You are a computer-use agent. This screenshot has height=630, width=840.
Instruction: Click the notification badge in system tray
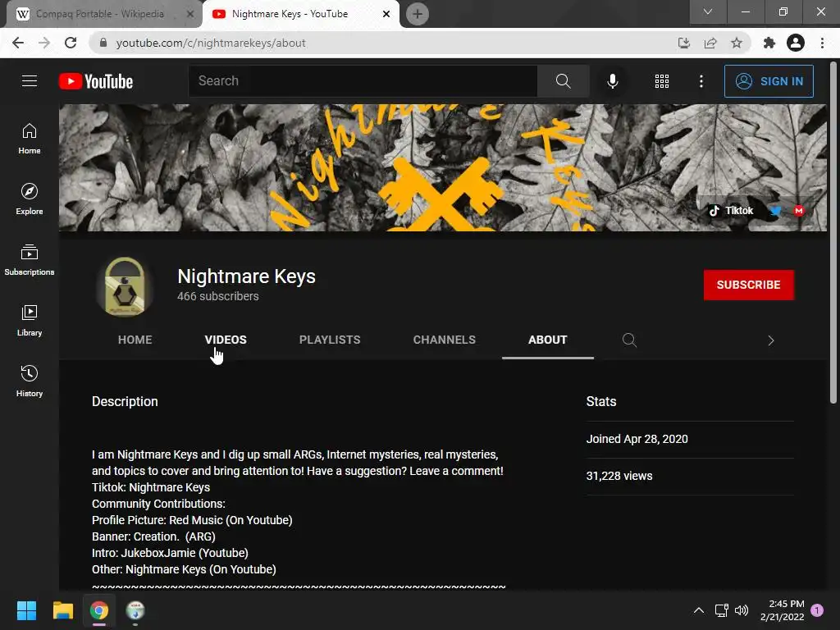(817, 610)
